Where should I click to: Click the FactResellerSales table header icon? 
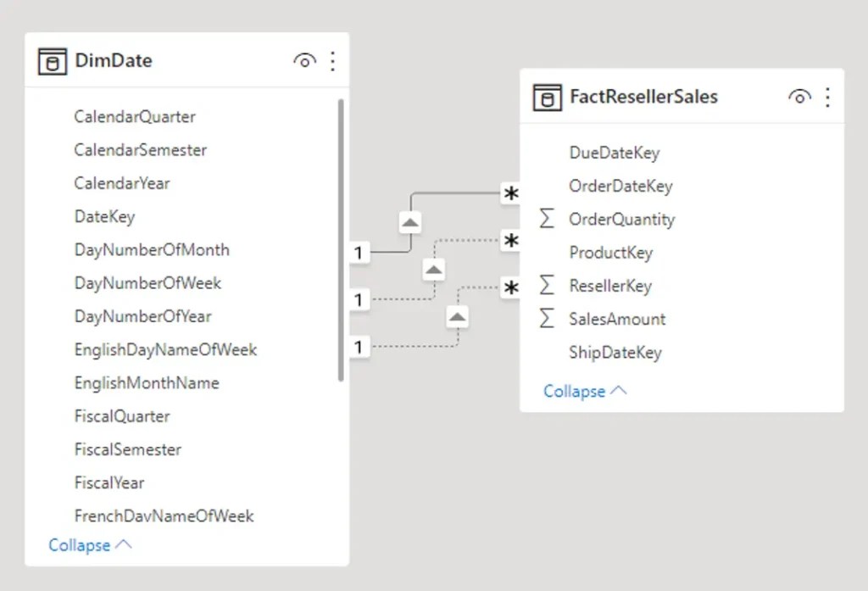click(546, 97)
